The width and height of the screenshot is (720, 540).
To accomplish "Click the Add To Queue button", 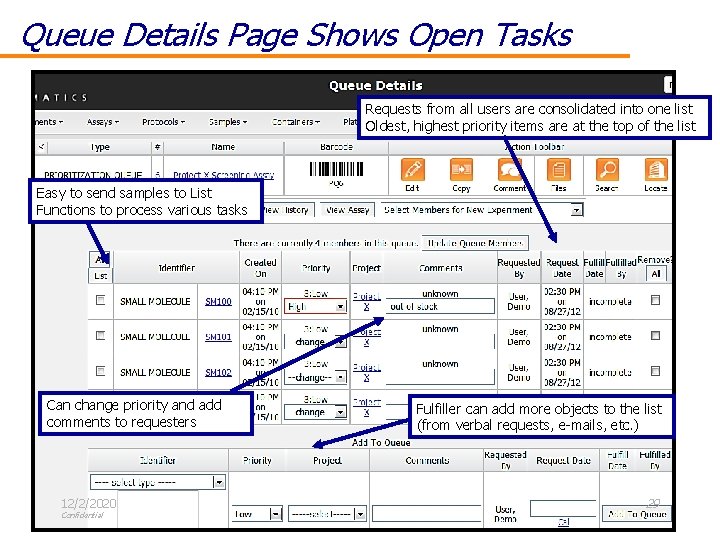I will (636, 514).
